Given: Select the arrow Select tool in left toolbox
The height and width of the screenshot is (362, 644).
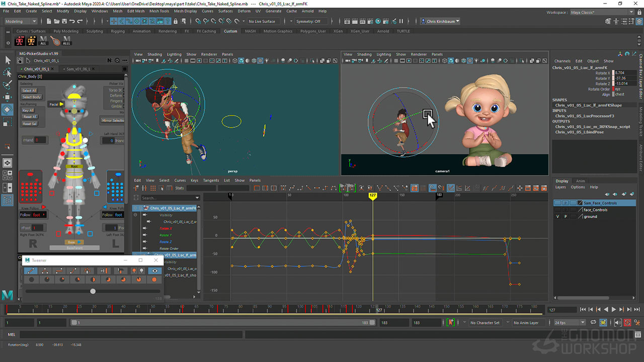Looking at the screenshot, I should pos(8,60).
